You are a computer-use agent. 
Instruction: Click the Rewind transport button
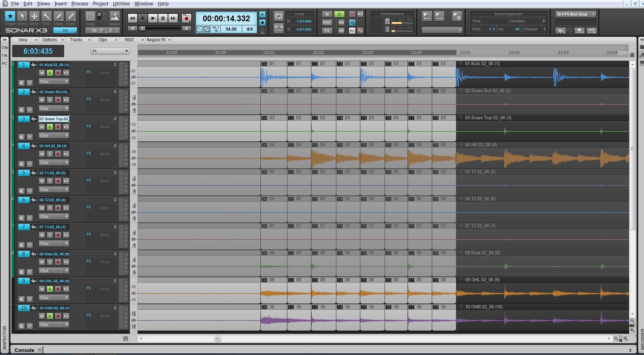pyautogui.click(x=133, y=18)
